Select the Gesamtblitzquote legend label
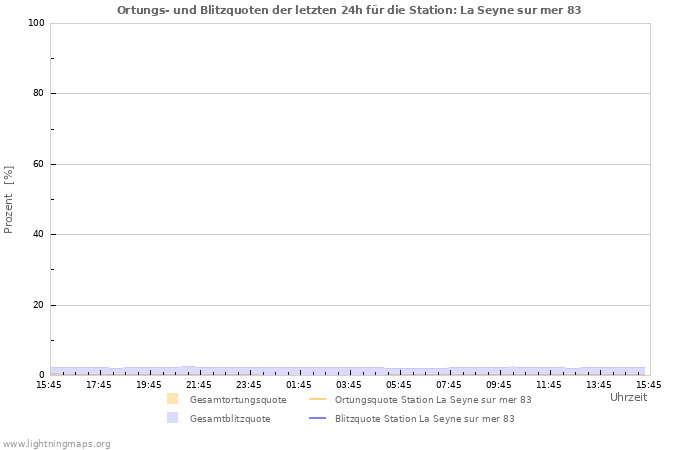Screen dimensions: 700x450 pos(229,418)
